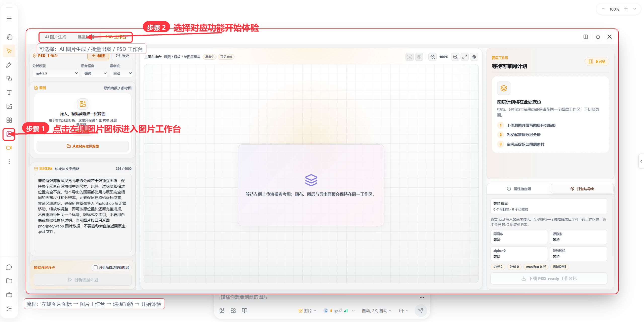Click the 准备中 status badge
Viewport: 644px width, 322px height.
(x=210, y=57)
